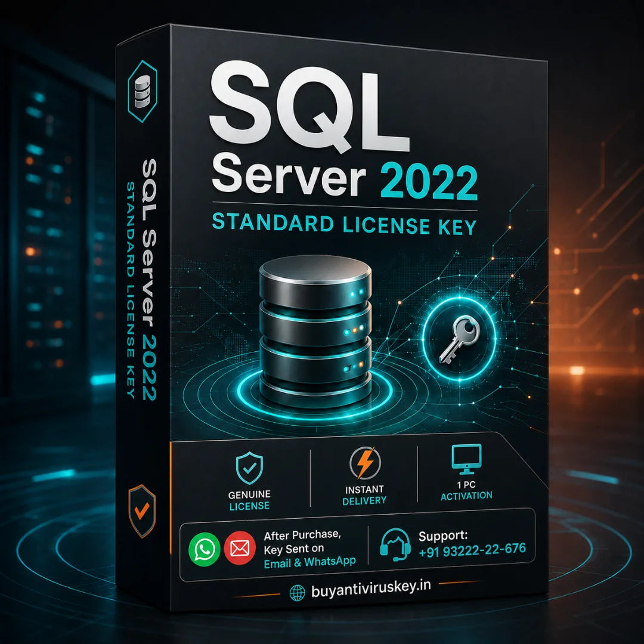Viewport: 644px width, 644px height.
Task: Click the support number +91 93222-22-676
Action: 472,550
